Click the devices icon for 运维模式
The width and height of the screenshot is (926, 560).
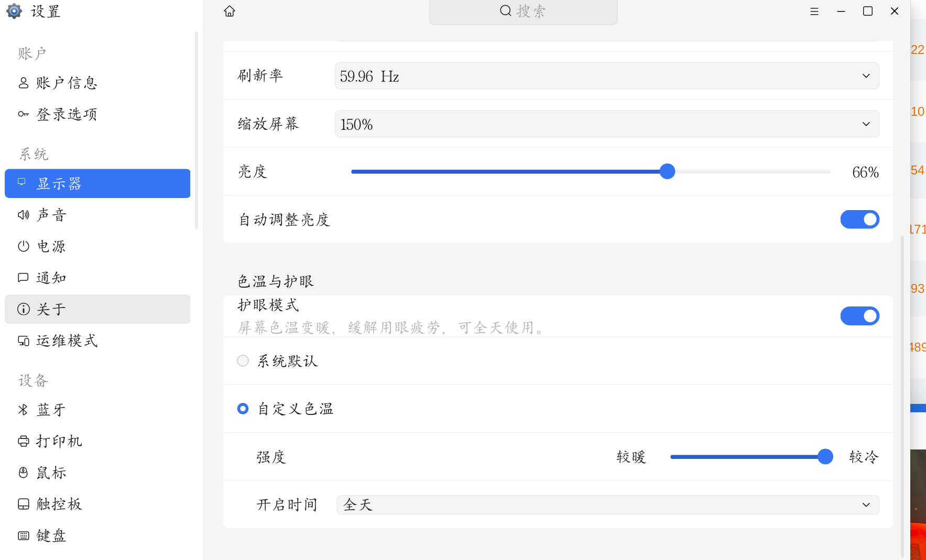[24, 341]
